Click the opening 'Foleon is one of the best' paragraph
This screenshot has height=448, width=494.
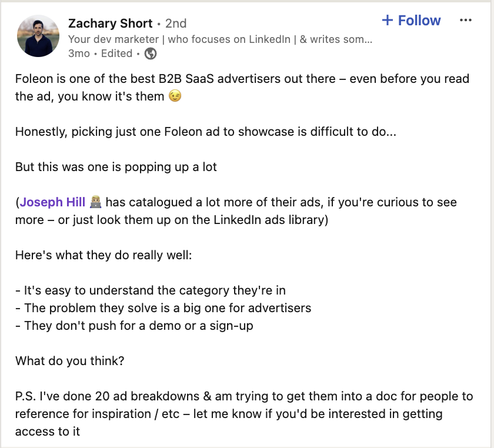click(242, 87)
